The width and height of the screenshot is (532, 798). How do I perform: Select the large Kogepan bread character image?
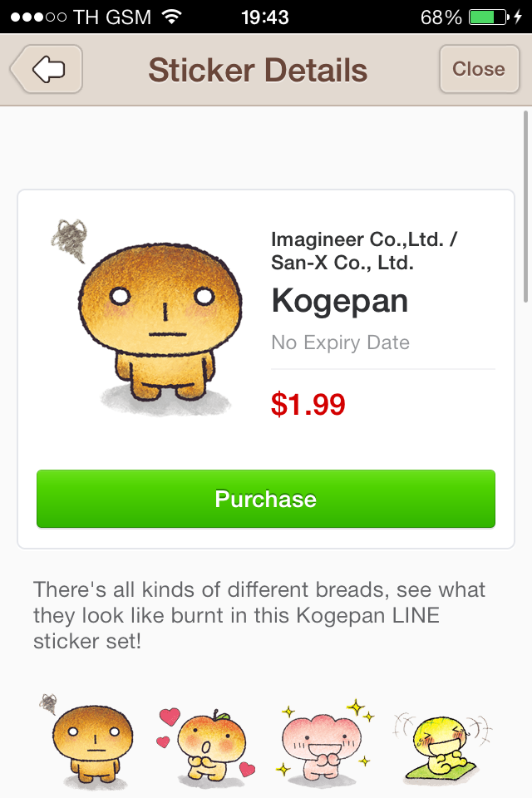pos(147,318)
